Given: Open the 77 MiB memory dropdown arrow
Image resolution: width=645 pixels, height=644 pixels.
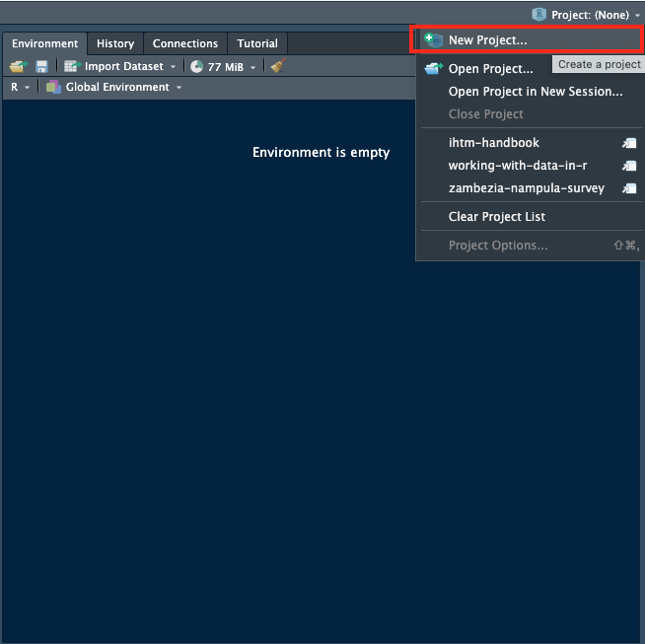Looking at the screenshot, I should 252,67.
